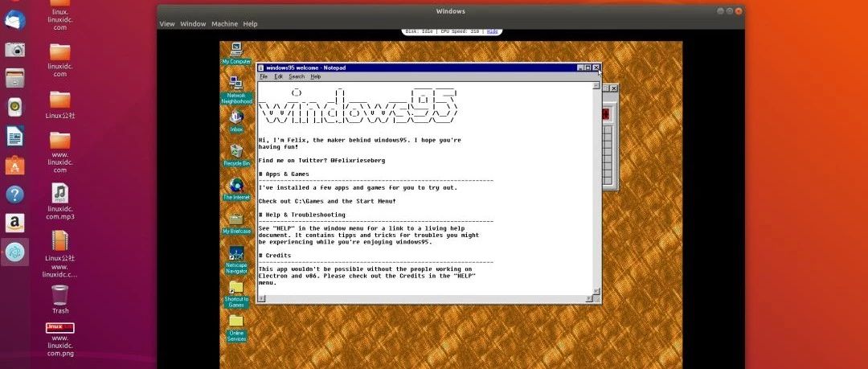The height and width of the screenshot is (369, 868).
Task: Select the www.linuxidc.com.png image file
Action: click(59, 339)
